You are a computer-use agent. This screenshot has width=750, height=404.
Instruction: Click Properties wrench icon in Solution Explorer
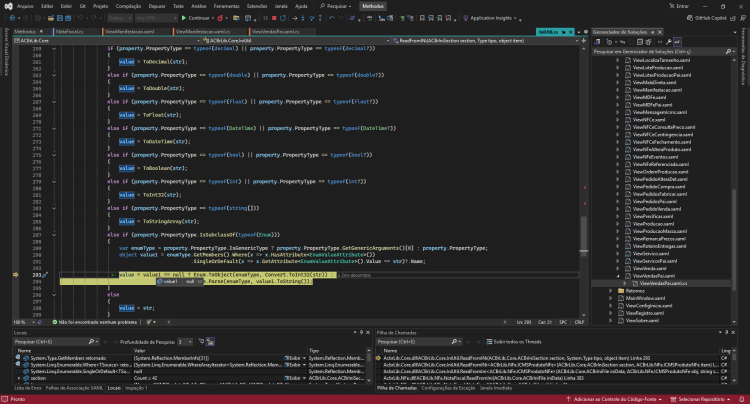[x=669, y=42]
